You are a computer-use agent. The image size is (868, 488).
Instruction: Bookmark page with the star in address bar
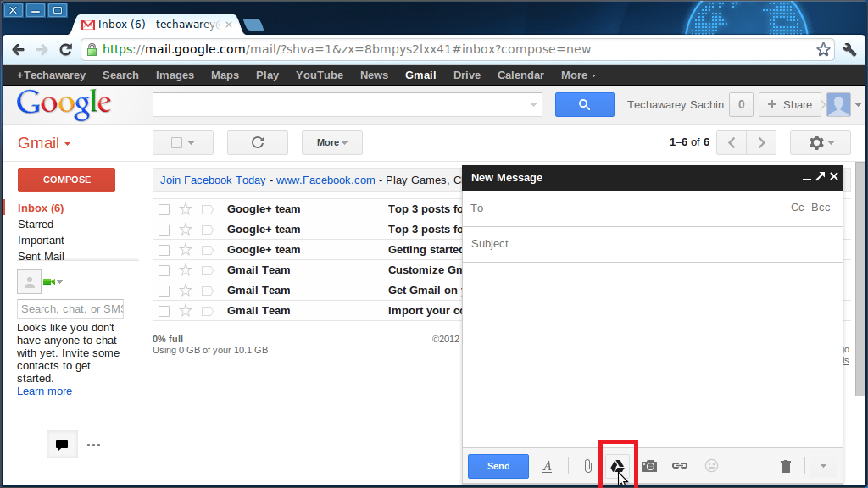point(823,49)
